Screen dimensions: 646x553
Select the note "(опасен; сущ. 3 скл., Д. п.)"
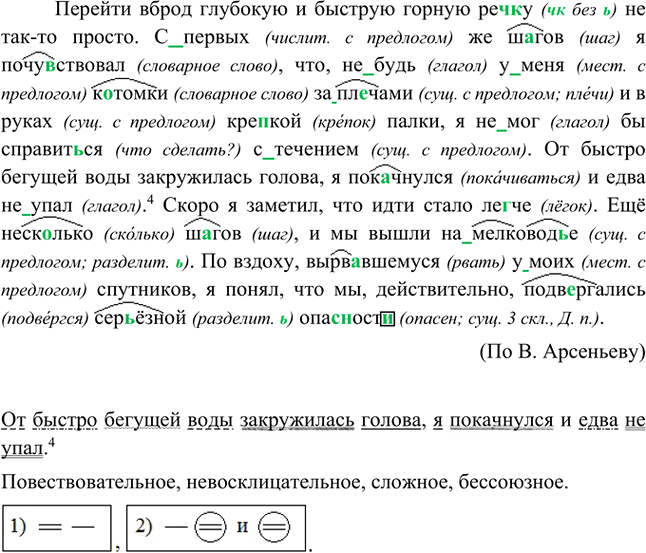501,319
